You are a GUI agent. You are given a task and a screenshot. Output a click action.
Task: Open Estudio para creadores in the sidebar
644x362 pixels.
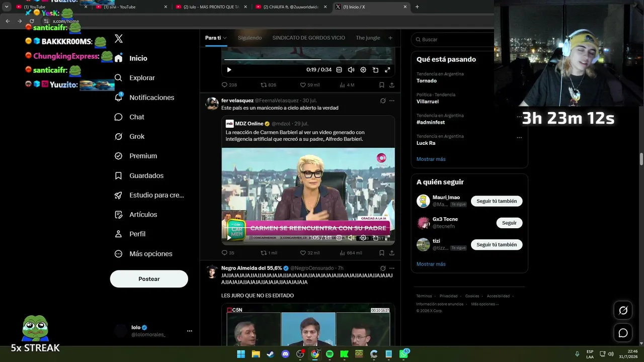click(149, 195)
